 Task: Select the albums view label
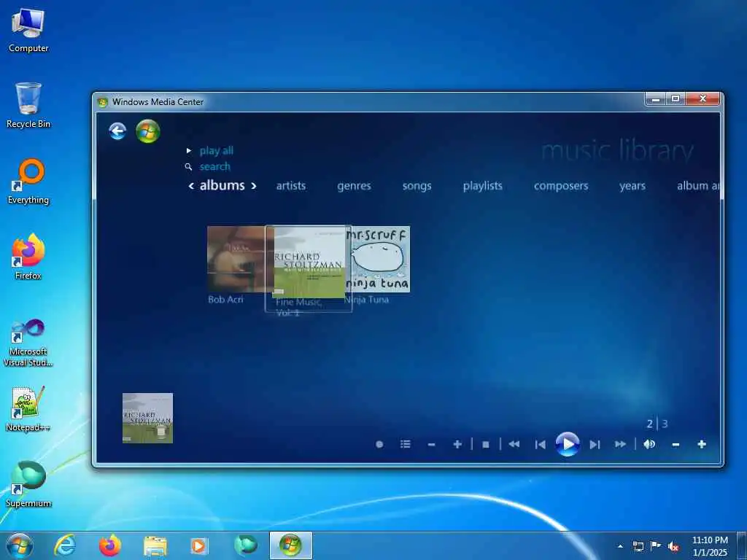[x=222, y=185]
